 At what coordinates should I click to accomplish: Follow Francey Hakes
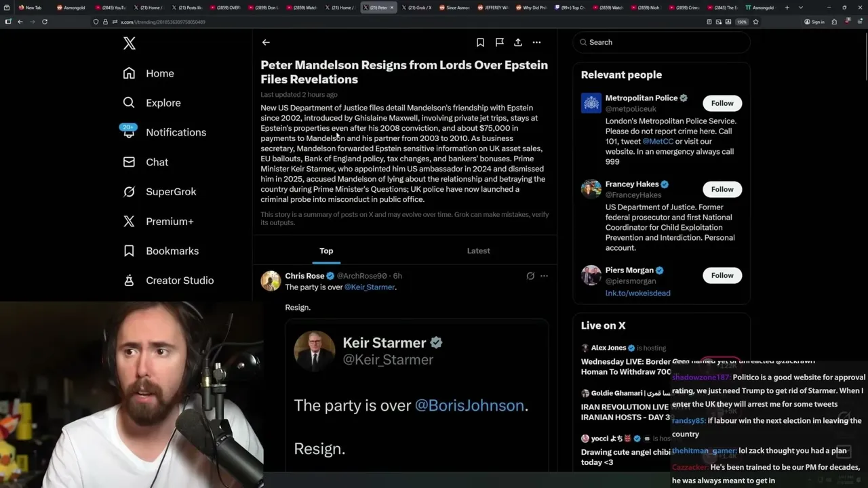[x=722, y=189]
